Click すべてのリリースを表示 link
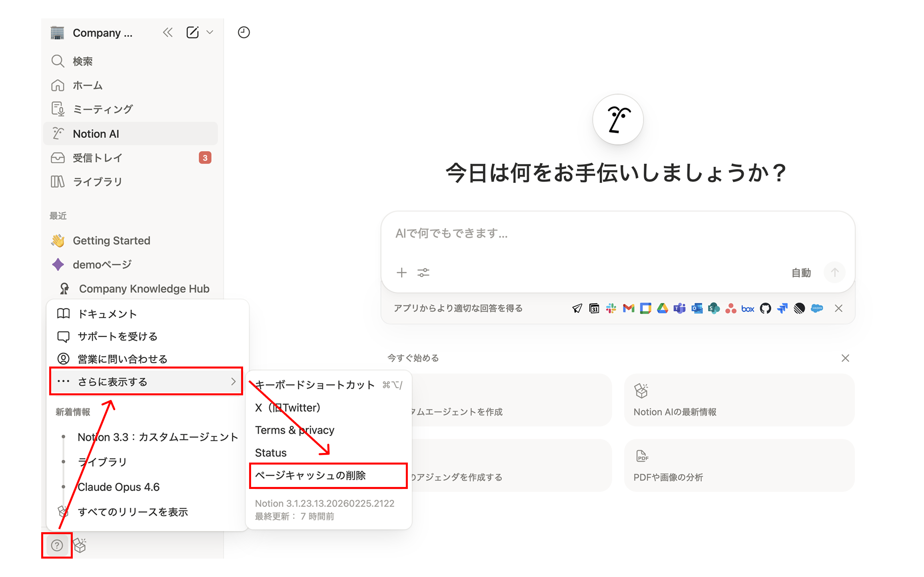Image resolution: width=924 pixels, height=577 pixels. pyautogui.click(x=132, y=512)
